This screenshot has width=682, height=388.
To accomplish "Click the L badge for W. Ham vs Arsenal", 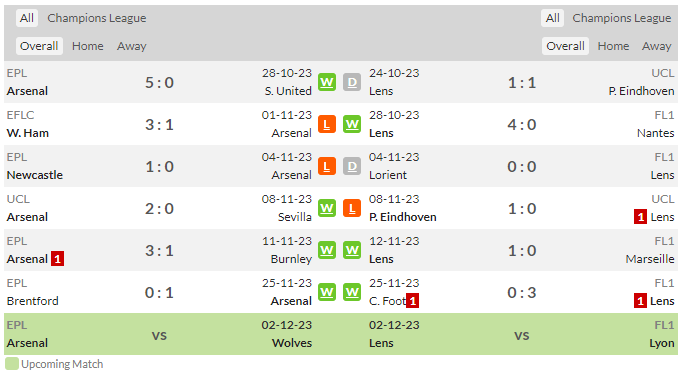I will pos(327,124).
